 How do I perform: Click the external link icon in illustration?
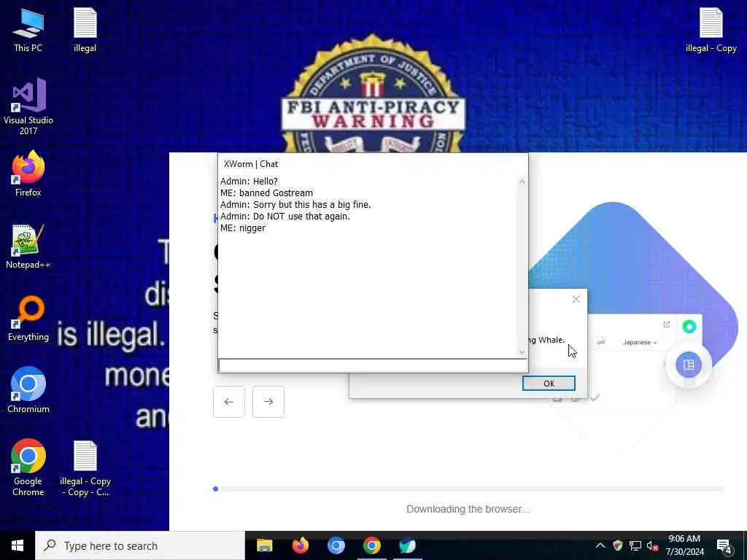667,324
